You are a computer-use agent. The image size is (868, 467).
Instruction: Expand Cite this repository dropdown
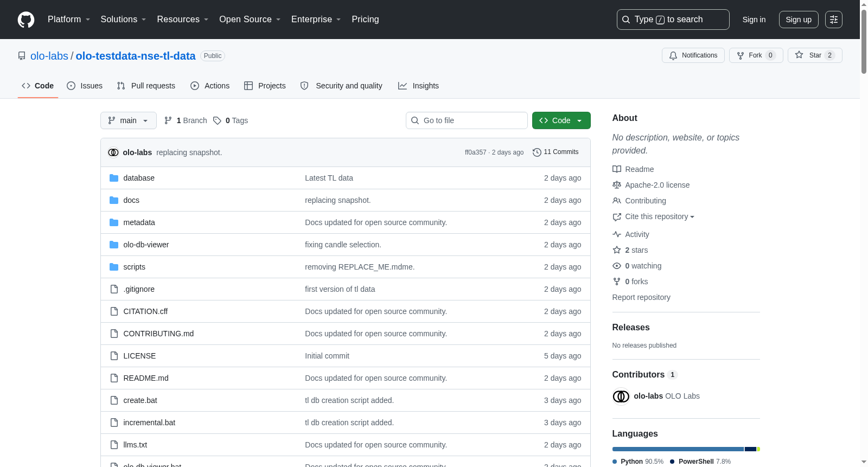pos(660,216)
